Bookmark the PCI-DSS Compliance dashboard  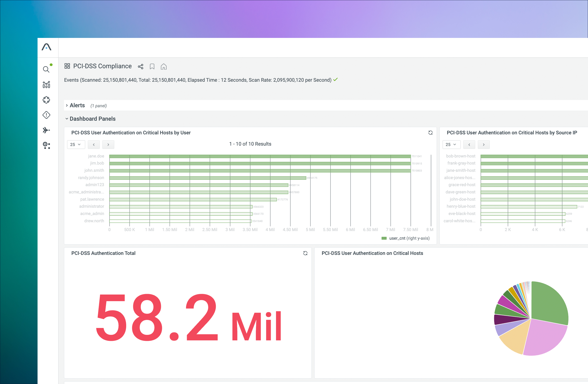point(152,66)
